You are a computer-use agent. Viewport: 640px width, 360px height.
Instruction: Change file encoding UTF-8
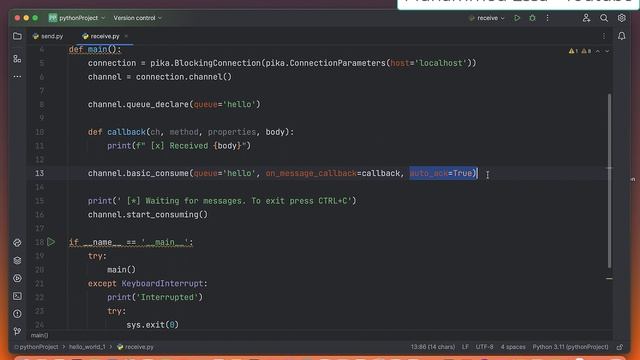click(x=484, y=347)
